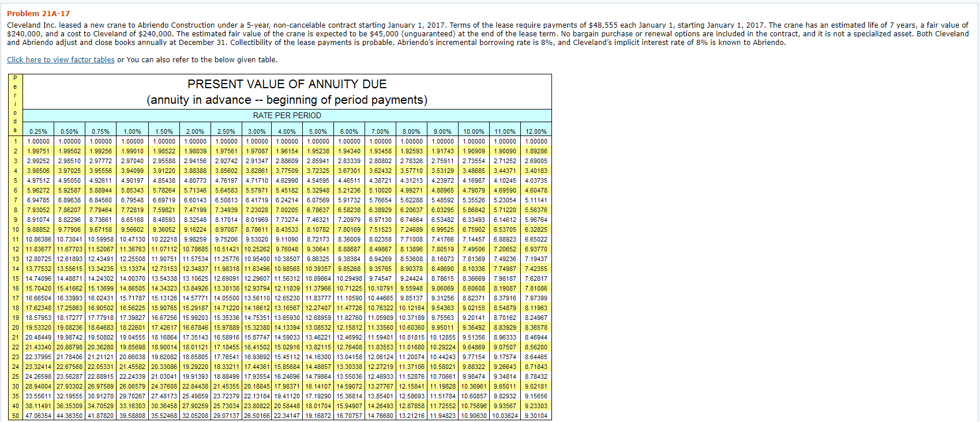Click the 7.24689 factor cell
Screen dimensions: 980x422
412,229
